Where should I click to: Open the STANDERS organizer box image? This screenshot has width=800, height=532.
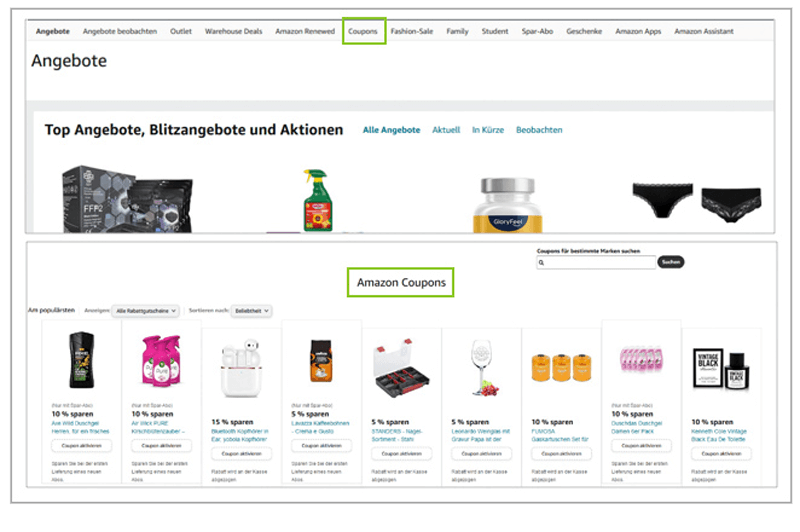402,367
